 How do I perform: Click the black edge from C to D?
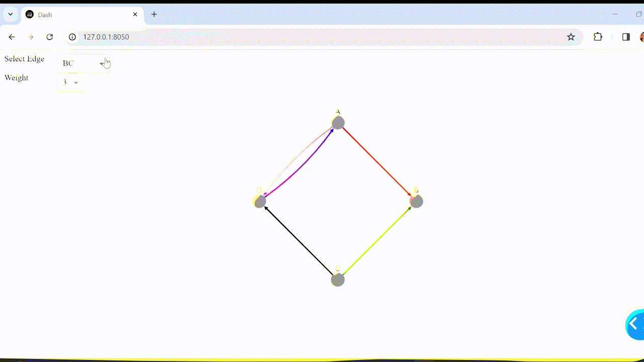point(298,241)
